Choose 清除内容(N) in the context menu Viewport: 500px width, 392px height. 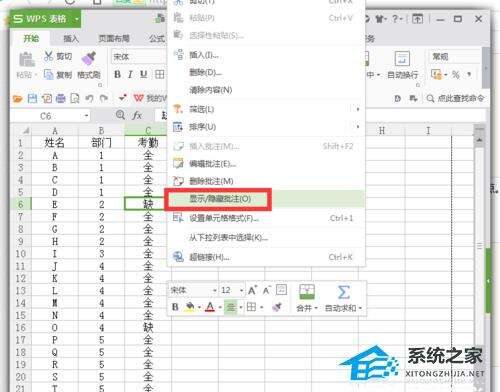pyautogui.click(x=266, y=90)
